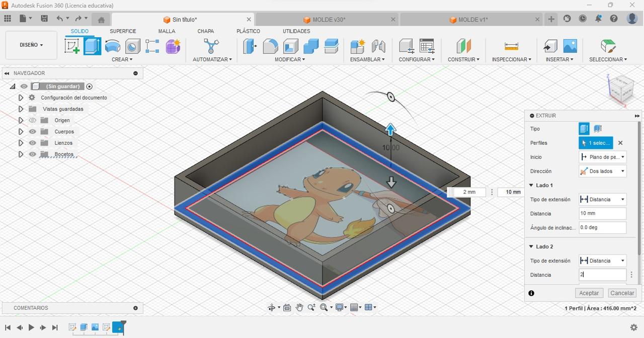Open the CREAR menu
Image resolution: width=644 pixels, height=338 pixels.
coord(122,59)
